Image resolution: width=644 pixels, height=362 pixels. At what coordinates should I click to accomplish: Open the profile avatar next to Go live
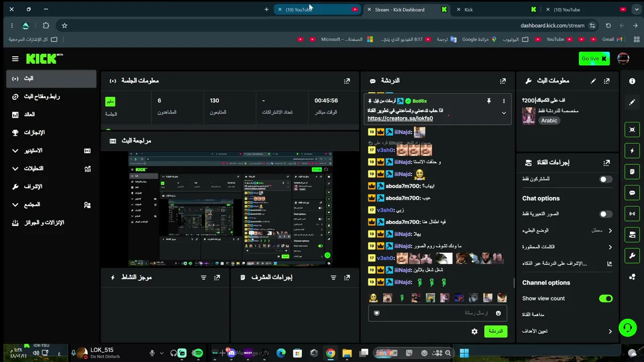(623, 59)
